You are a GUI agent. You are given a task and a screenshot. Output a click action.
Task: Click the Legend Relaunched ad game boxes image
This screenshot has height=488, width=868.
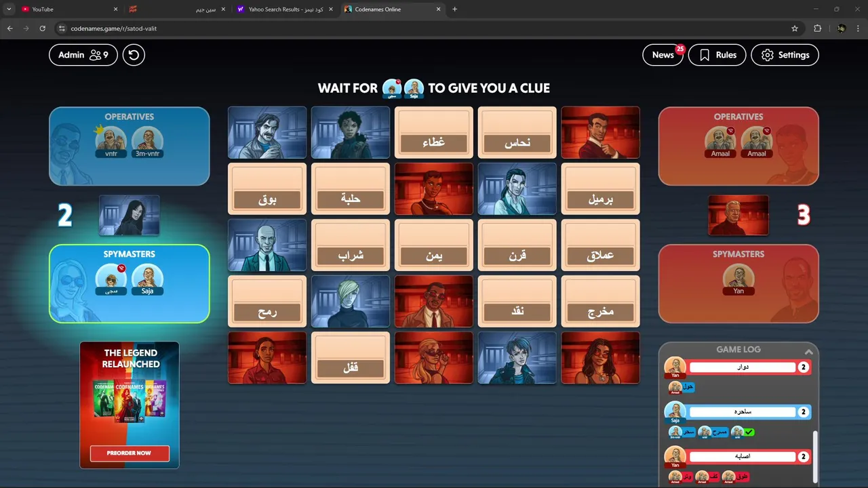130,400
